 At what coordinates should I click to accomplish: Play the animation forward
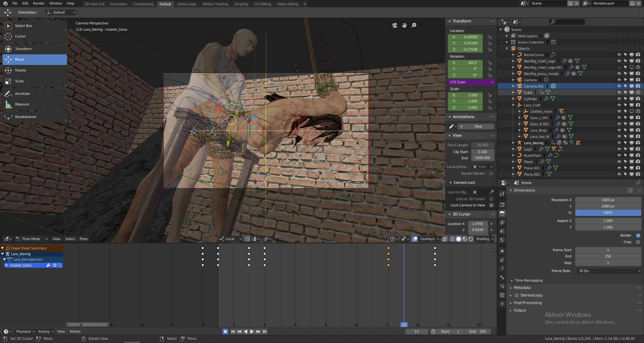click(x=252, y=331)
